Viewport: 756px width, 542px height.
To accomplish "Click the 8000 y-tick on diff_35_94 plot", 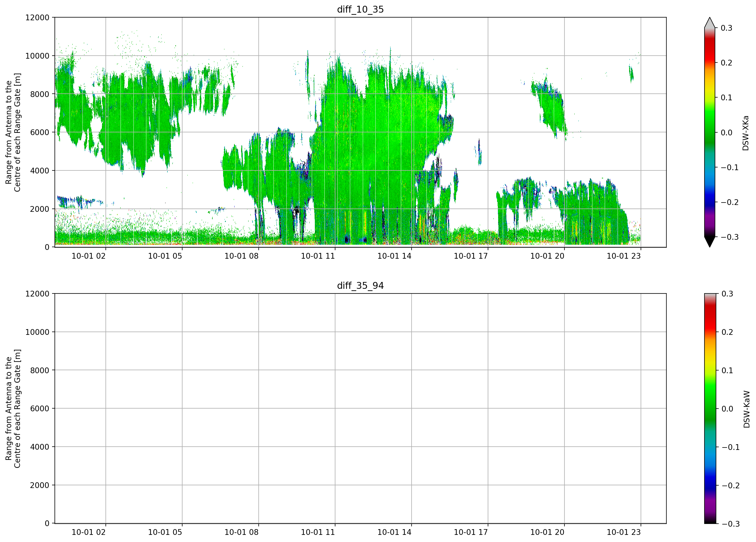I will click(x=40, y=370).
